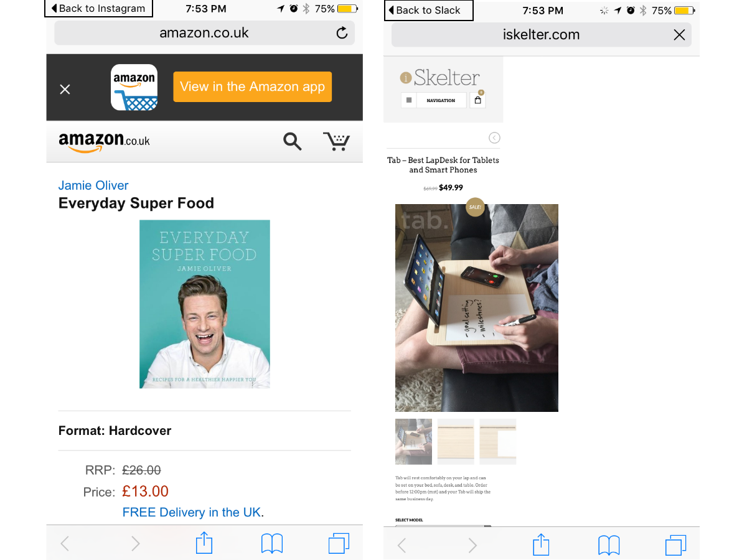
Task: Open Amazon search magnifier icon
Action: coord(292,142)
